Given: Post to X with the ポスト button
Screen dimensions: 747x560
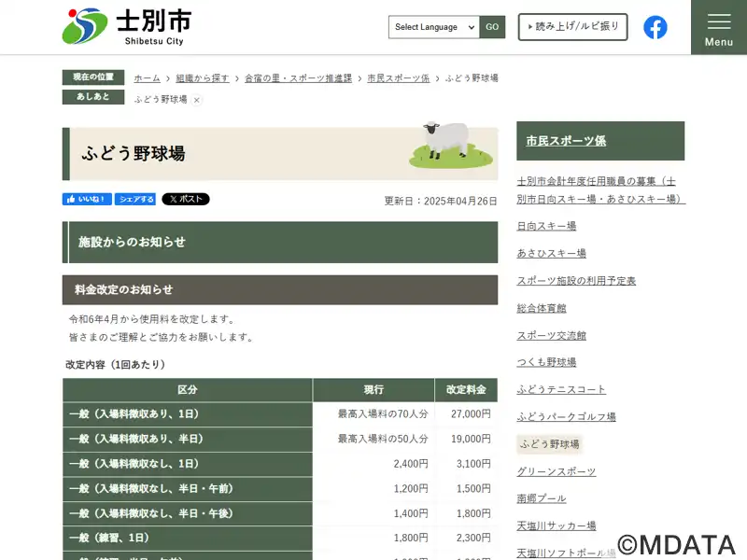Looking at the screenshot, I should 186,199.
